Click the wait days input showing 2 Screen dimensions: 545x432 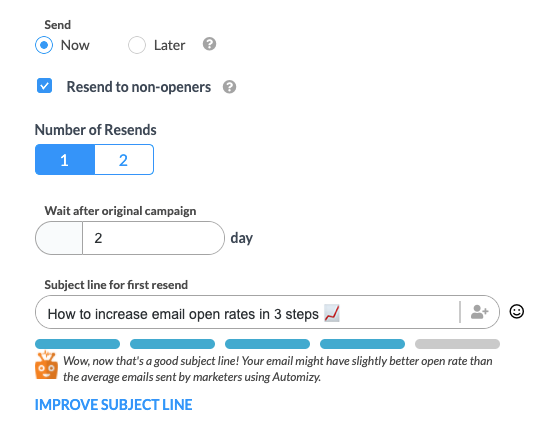(x=153, y=238)
